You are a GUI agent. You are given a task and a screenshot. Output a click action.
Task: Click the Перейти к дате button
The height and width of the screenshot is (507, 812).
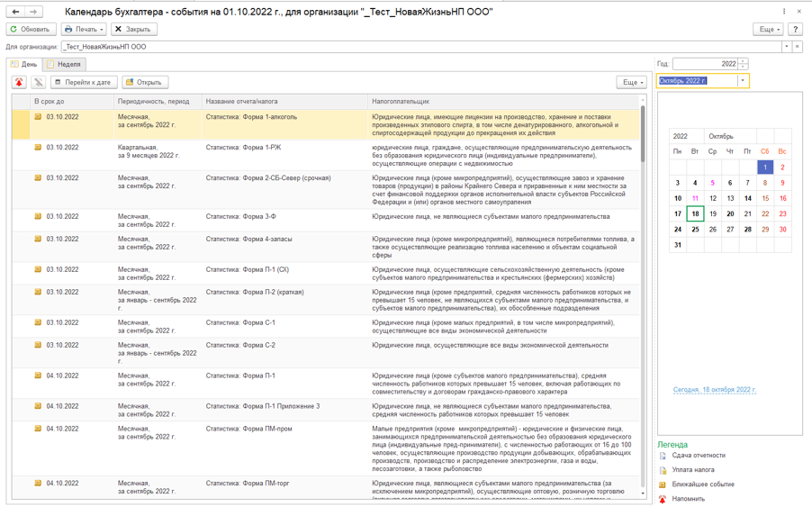point(84,82)
